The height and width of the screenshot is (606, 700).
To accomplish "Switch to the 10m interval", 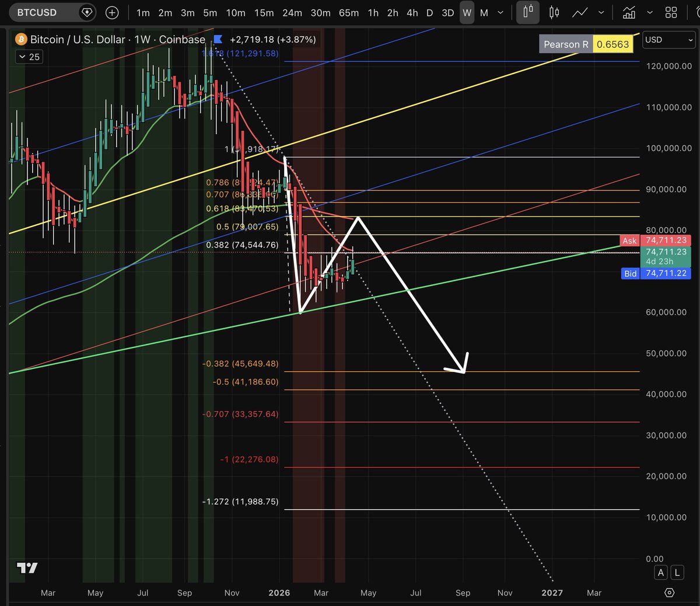I will pos(236,12).
